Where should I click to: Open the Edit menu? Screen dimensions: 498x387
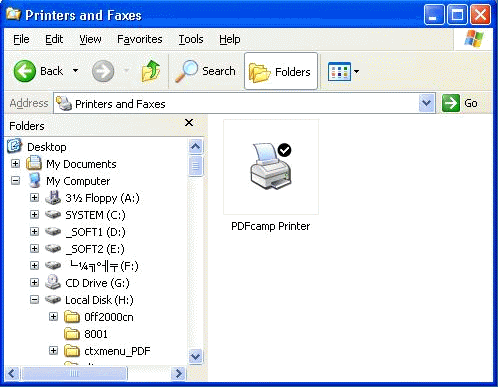(x=54, y=39)
